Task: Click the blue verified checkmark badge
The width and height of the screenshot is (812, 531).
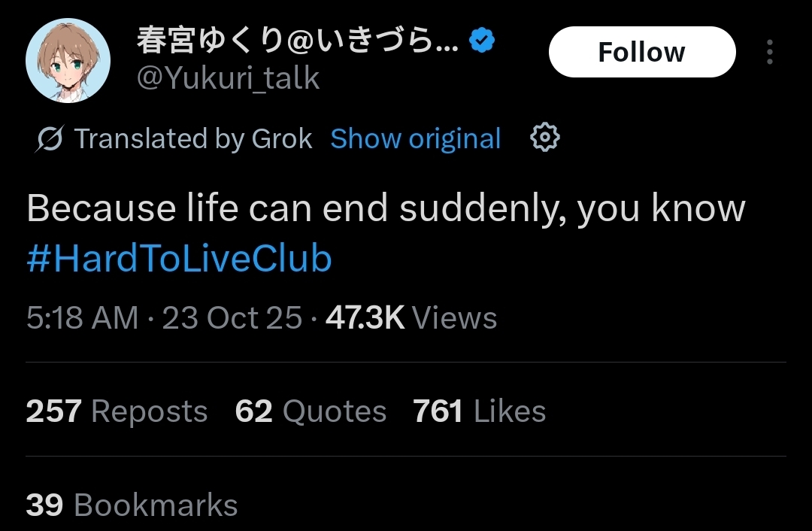Action: (482, 41)
